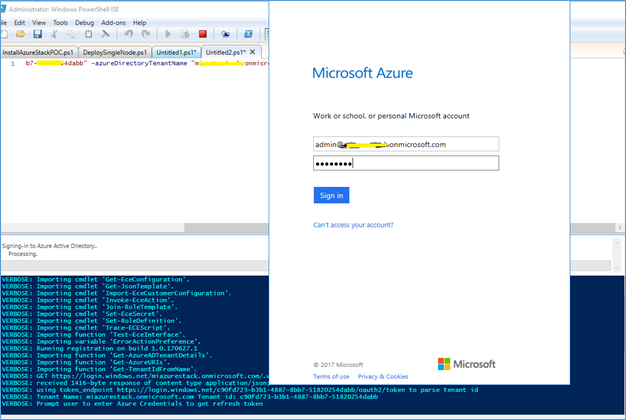Click the horizontal scrollbar of script pane
The height and width of the screenshot is (420, 626).
[x=226, y=228]
